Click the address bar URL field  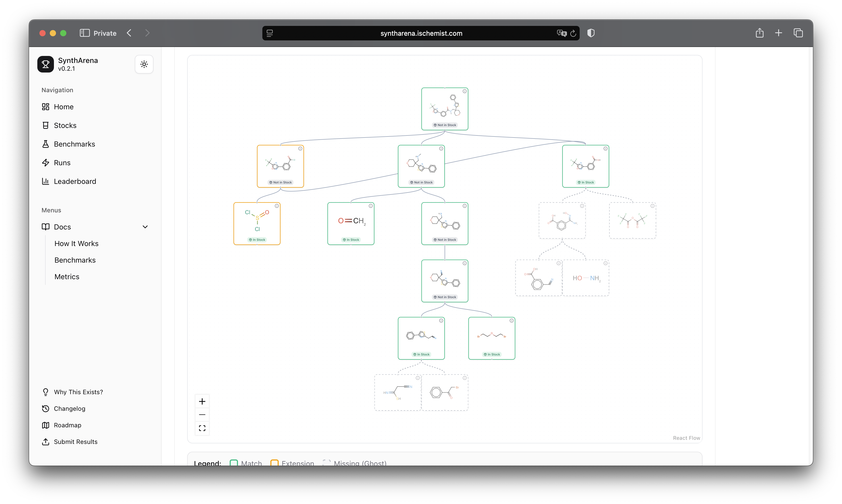click(x=421, y=33)
